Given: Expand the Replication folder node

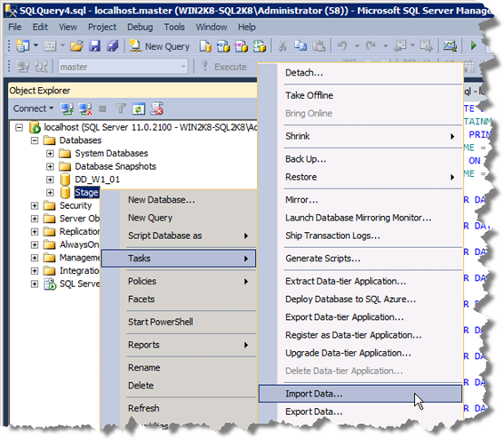Looking at the screenshot, I should (35, 232).
